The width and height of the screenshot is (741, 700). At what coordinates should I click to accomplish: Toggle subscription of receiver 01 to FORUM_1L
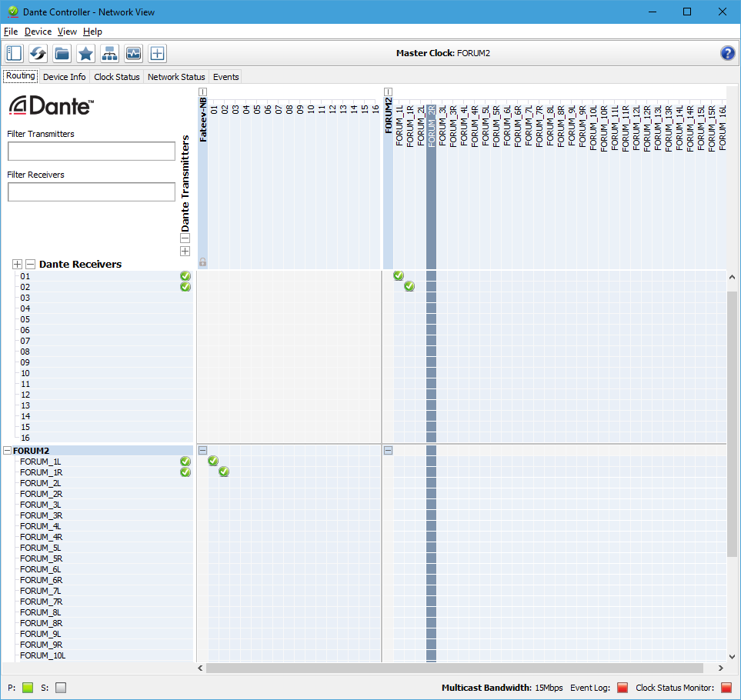coord(399,275)
